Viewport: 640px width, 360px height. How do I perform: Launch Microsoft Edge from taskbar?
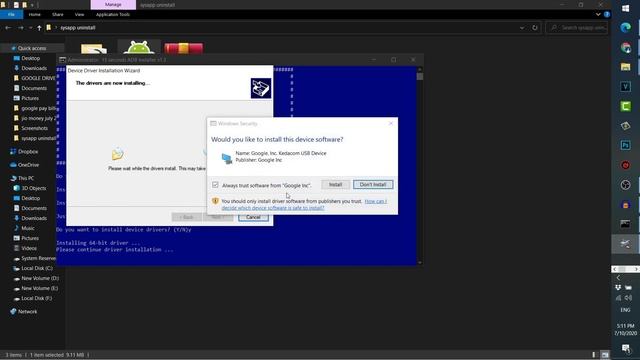[x=625, y=28]
